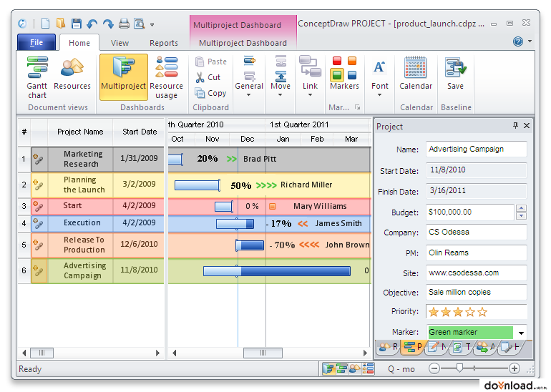Screen dimensions: 551x392
Task: Switch to the Reports ribbon tab
Action: (x=163, y=43)
